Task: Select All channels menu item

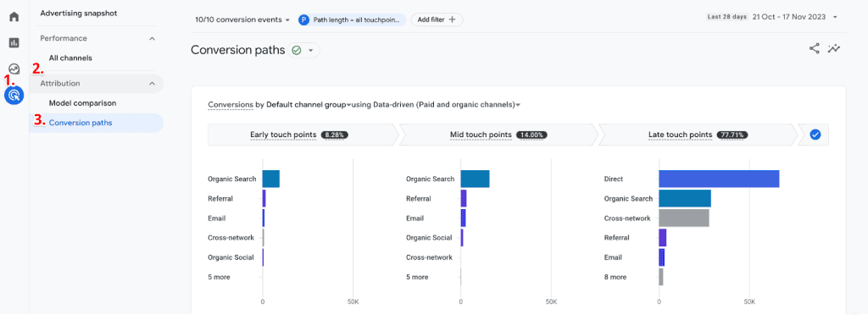Action: point(70,58)
